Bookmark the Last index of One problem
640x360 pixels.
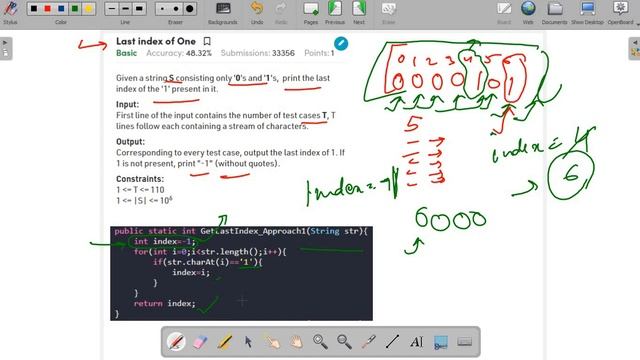[207, 41]
